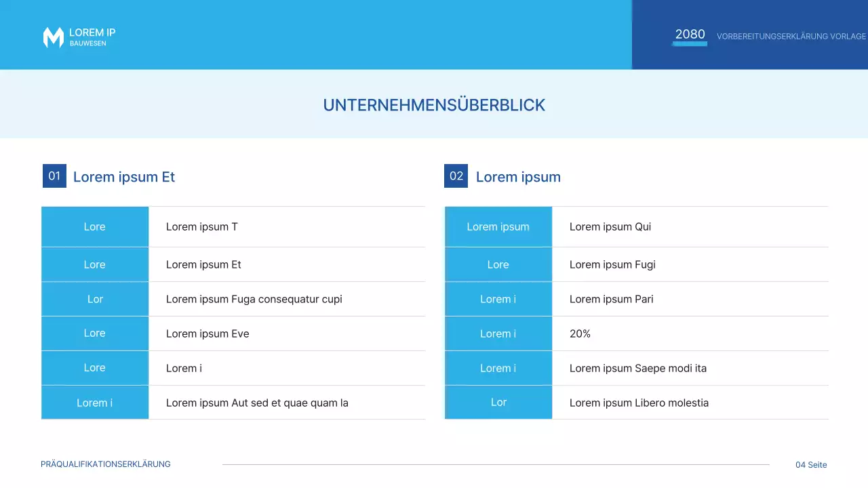Click the blue 'Lorem ipsum' label cell

[x=498, y=227]
